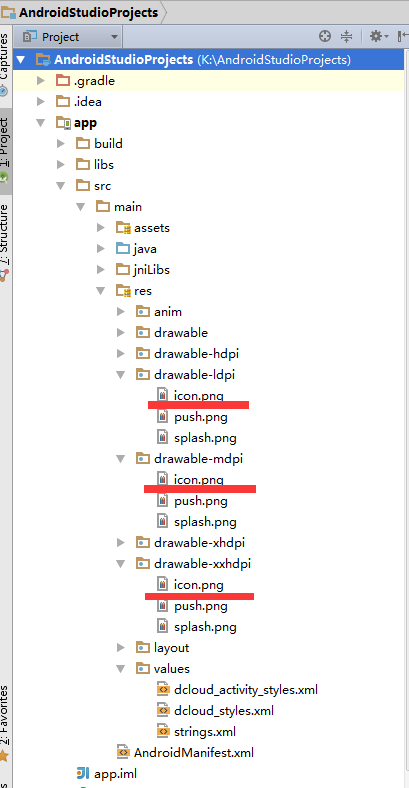This screenshot has height=788, width=409.
Task: Click the layout folder icon
Action: [x=143, y=647]
